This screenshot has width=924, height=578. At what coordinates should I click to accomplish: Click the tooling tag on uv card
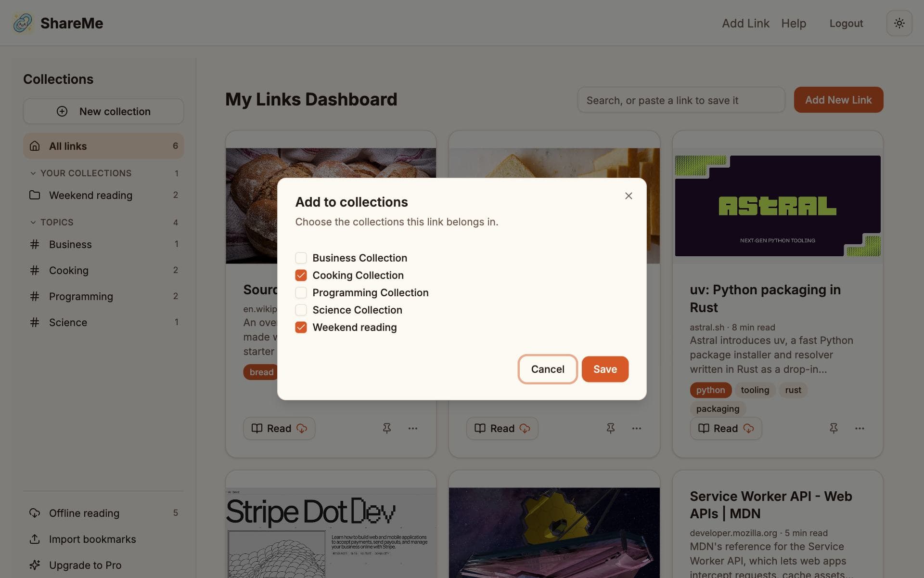click(x=755, y=390)
